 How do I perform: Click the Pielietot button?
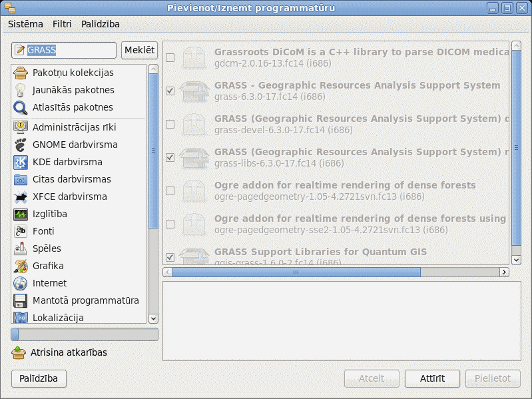pyautogui.click(x=493, y=378)
